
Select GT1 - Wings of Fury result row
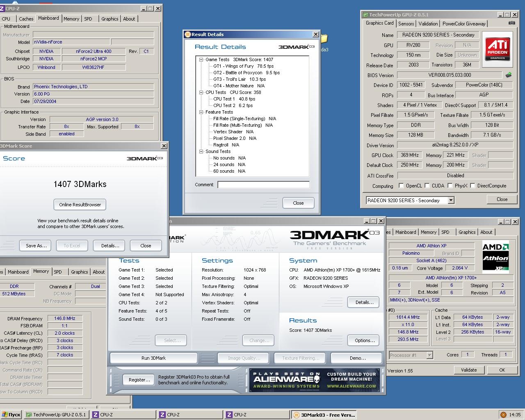243,66
